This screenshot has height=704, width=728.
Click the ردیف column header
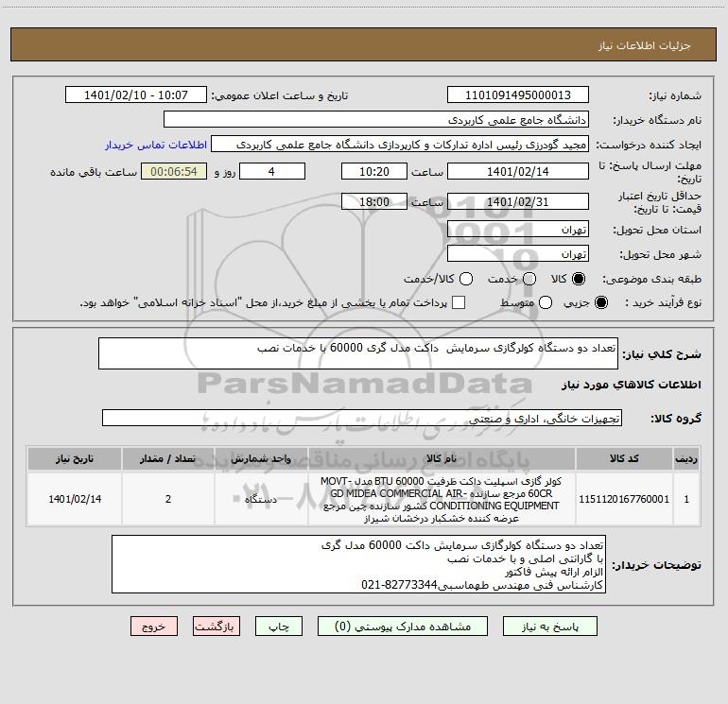(686, 459)
